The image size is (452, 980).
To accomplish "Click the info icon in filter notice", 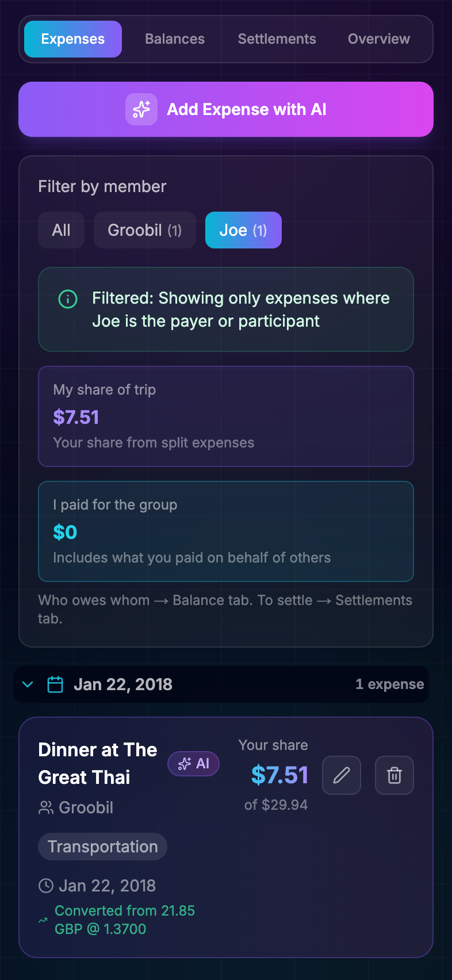I will (68, 299).
